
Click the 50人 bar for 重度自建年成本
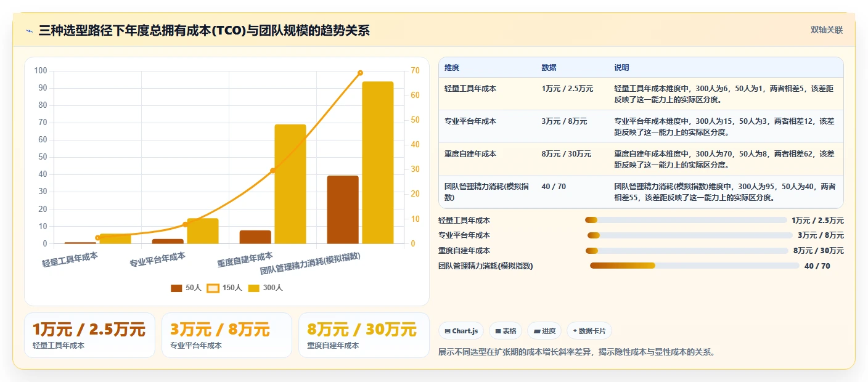click(x=255, y=237)
